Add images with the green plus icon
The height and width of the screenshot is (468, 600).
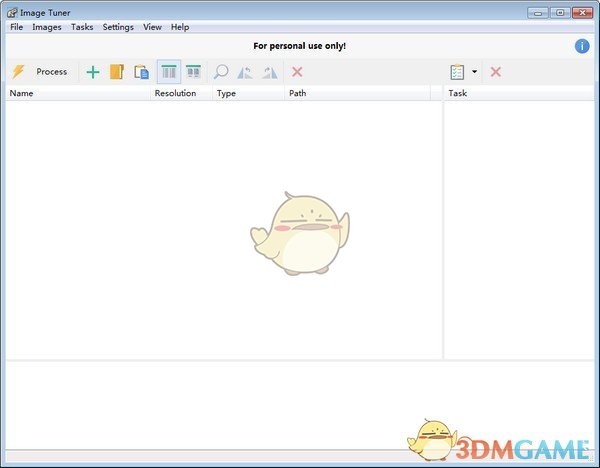tap(93, 72)
